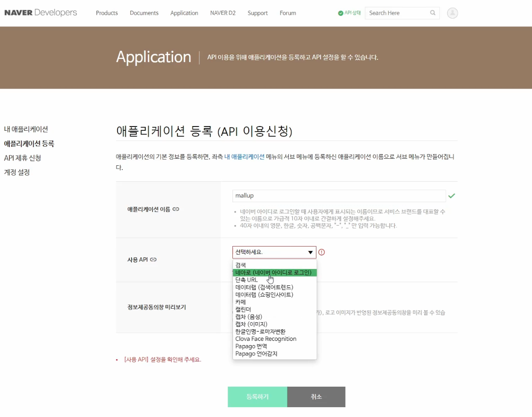The image size is (532, 417).
Task: Click the 애플리케이션 등록 (API 이용신청) heading
Action: pyautogui.click(x=204, y=131)
